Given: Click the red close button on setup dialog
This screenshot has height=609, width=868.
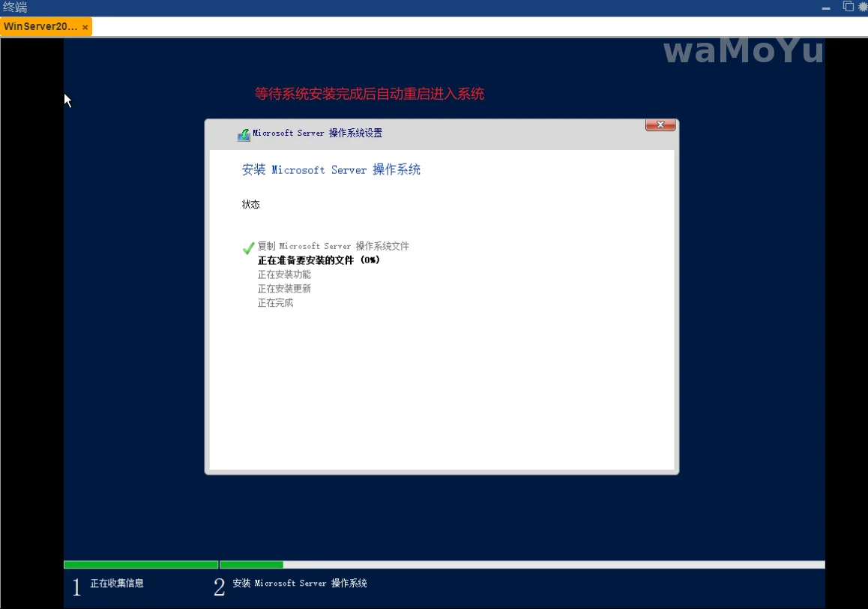Looking at the screenshot, I should click(x=660, y=124).
